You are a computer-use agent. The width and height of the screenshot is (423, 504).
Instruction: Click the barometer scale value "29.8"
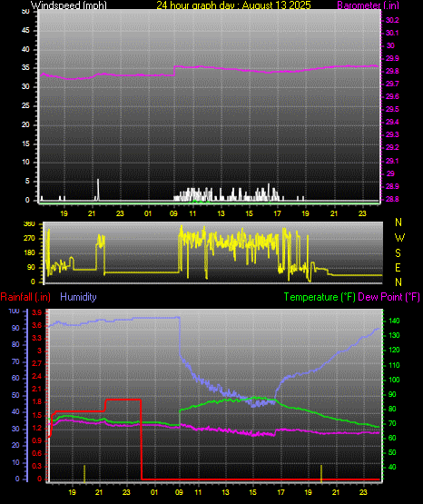coord(392,71)
